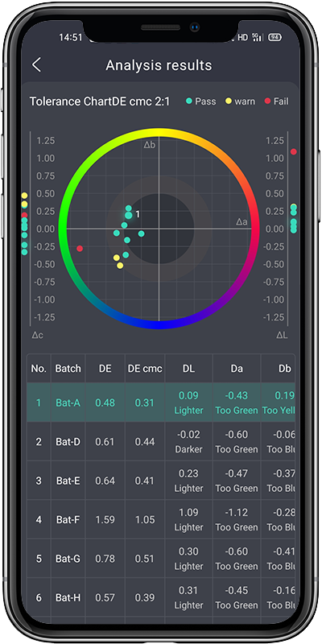Tap the Bat-G DE value 0.78
Image resolution: width=322 pixels, height=644 pixels.
point(105,559)
